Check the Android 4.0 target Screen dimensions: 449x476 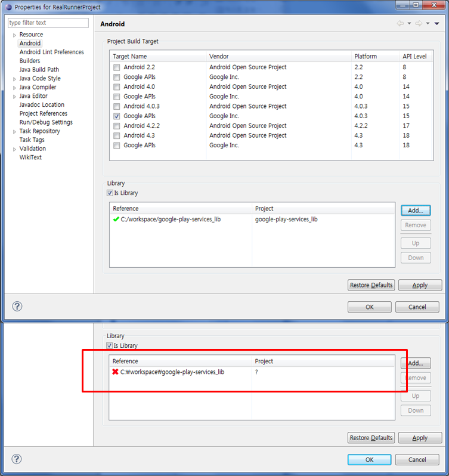[116, 87]
